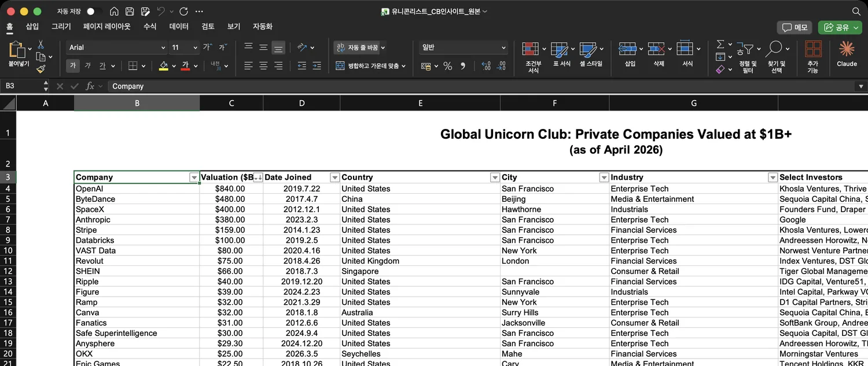This screenshot has height=366, width=868.
Task: Toggle Bottom Align for the cell
Action: pos(278,47)
